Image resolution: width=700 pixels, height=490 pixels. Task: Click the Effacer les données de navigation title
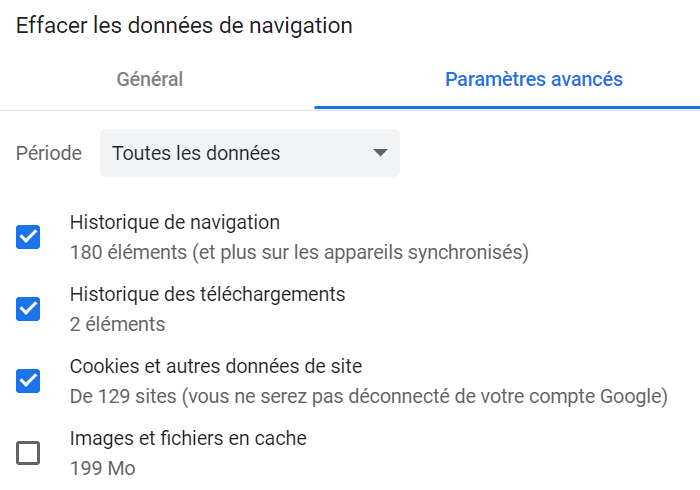click(x=184, y=26)
